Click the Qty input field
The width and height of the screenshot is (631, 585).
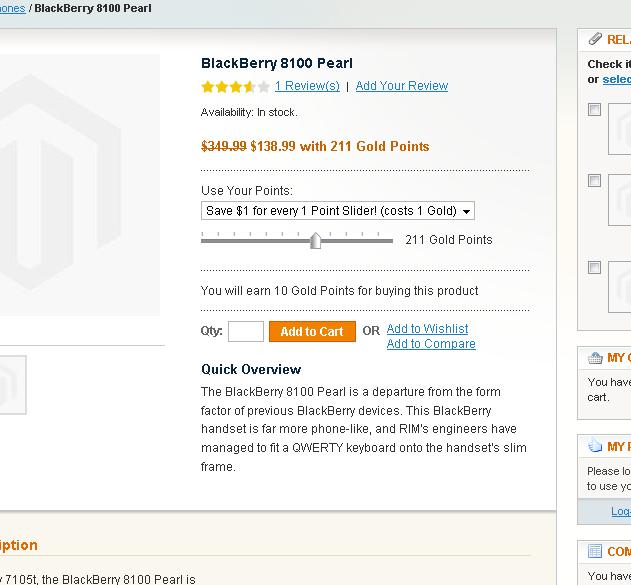[246, 332]
